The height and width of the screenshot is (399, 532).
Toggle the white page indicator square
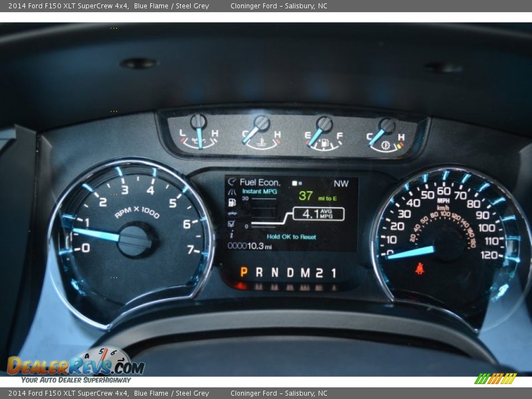(x=294, y=183)
